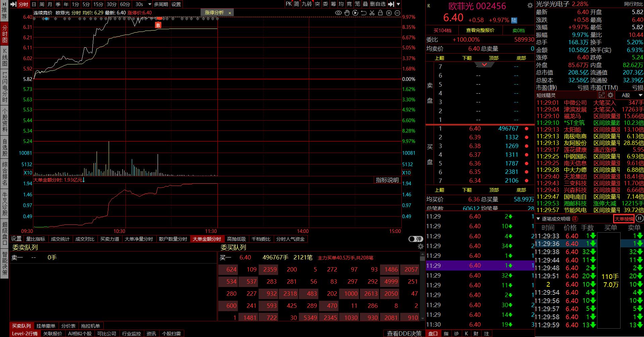The width and height of the screenshot is (644, 337).
Task: Click the zoom out minus icon
Action: click(397, 13)
